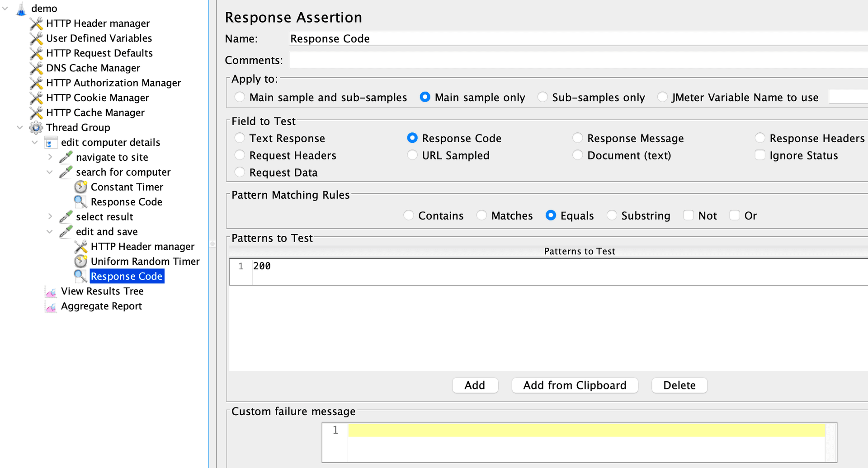
Task: Click the HTTP Authorization Manager wrench icon
Action: pos(36,83)
